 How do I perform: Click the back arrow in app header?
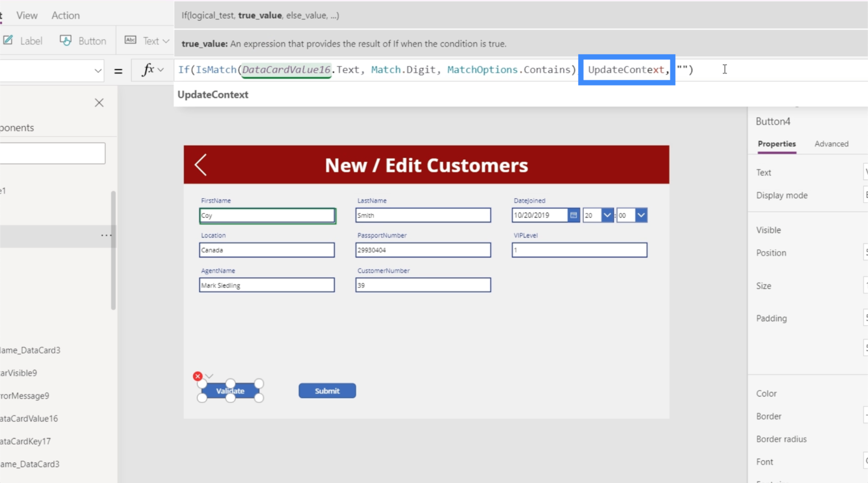(201, 165)
